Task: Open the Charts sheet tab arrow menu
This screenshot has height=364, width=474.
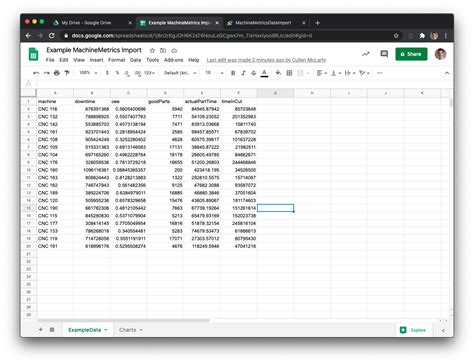Action: click(x=141, y=330)
